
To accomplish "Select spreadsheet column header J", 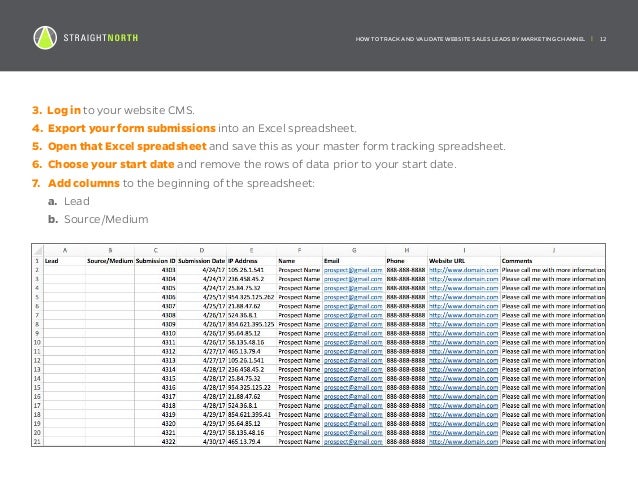I will click(553, 250).
